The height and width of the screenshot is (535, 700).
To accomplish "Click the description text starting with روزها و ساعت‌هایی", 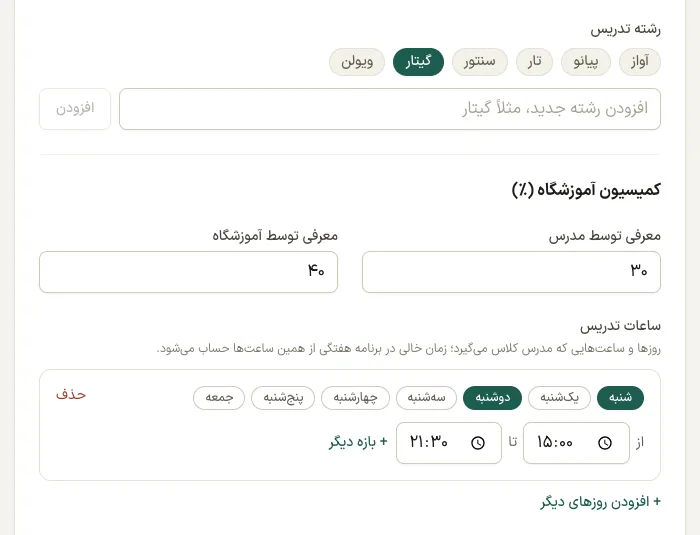I will click(x=408, y=348).
